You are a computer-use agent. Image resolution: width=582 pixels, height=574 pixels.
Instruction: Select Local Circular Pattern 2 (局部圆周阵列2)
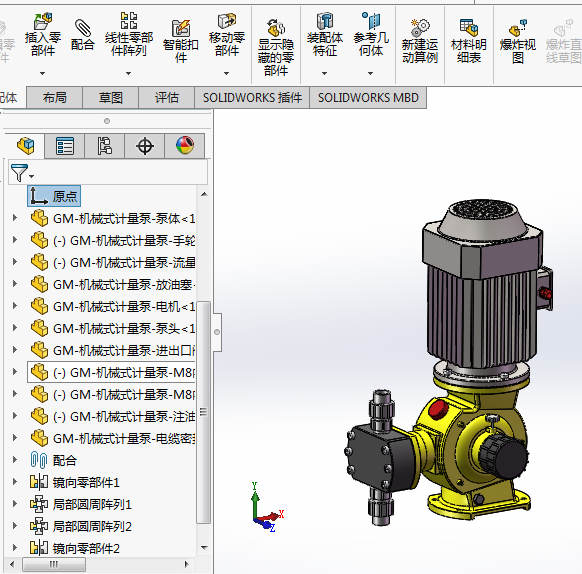pyautogui.click(x=81, y=526)
